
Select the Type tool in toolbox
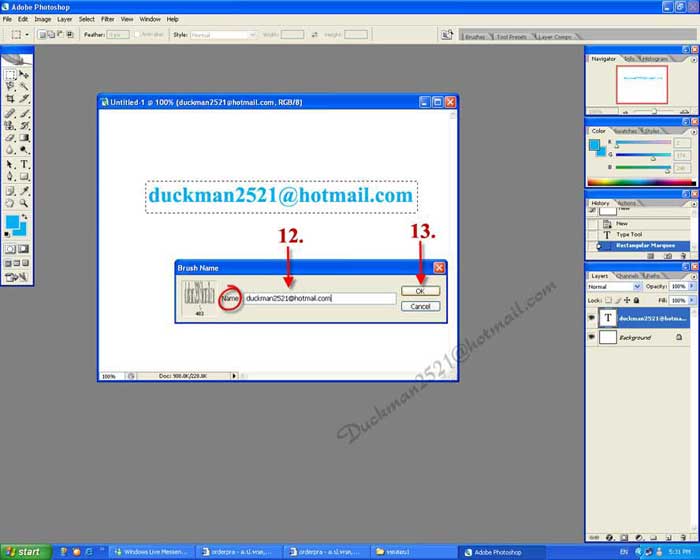(24, 164)
